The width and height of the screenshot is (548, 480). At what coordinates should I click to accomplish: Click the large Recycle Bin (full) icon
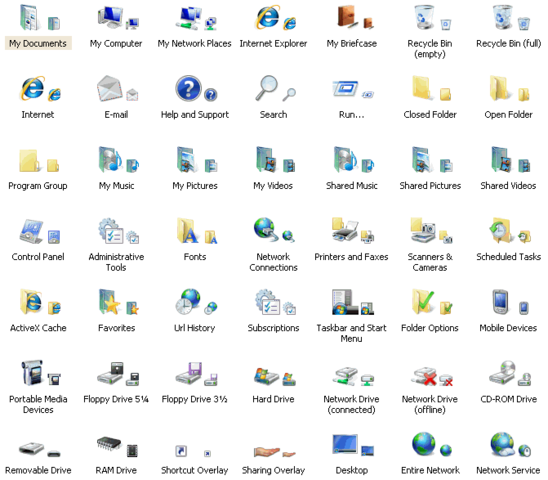503,17
